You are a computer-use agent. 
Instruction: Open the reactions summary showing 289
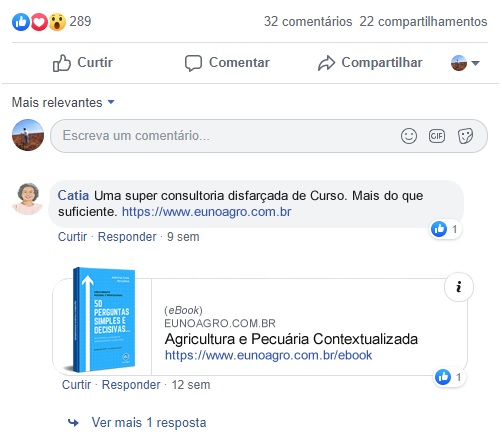tap(52, 22)
